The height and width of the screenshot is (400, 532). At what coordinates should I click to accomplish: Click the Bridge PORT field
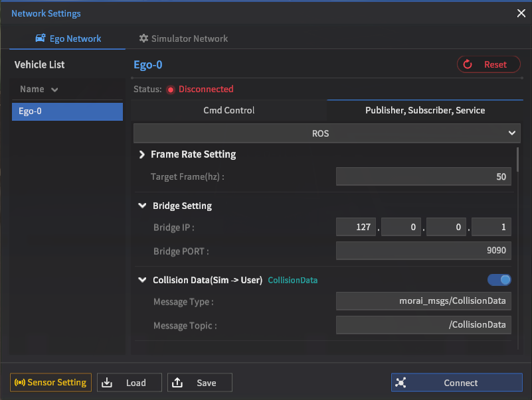[423, 251]
